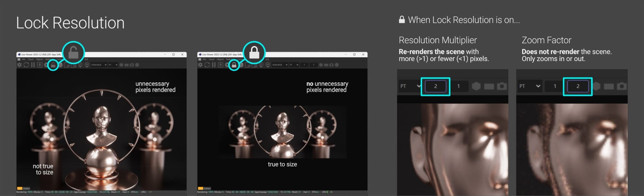Click the highlighted 2 field under Resolution Multiplier

click(x=436, y=86)
